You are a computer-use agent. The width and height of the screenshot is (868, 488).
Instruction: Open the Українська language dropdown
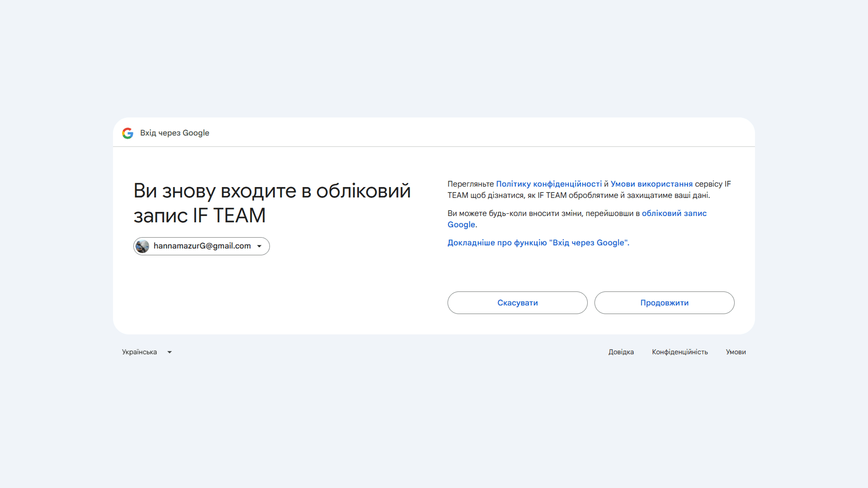[147, 352]
